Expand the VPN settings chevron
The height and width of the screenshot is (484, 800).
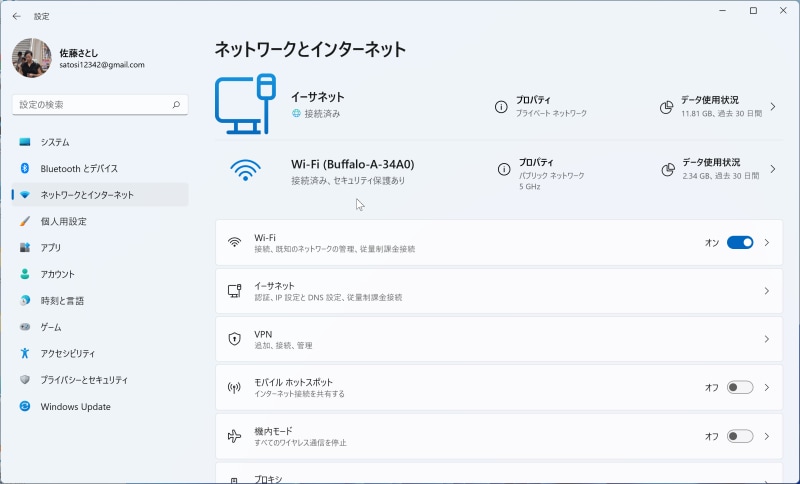[x=767, y=339]
